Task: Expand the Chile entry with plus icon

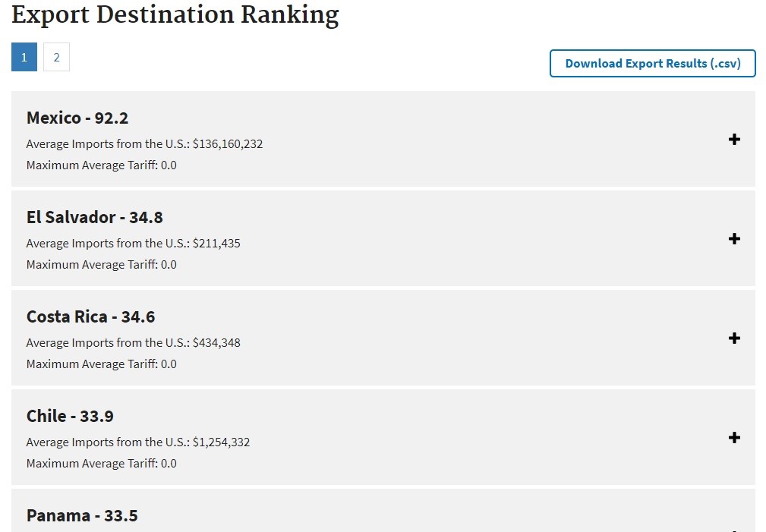Action: (734, 437)
